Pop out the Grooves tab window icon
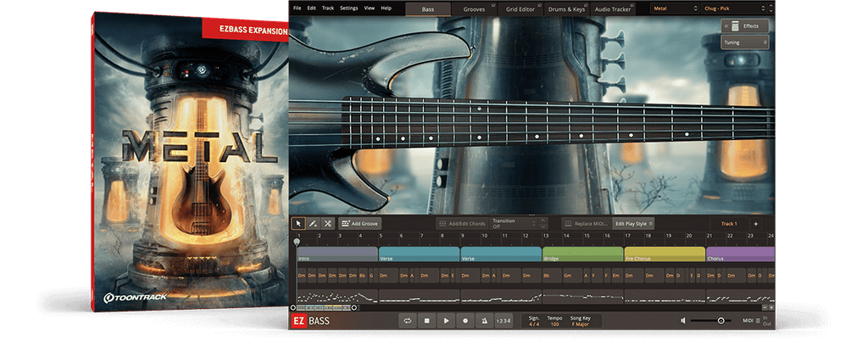The height and width of the screenshot is (353, 868). (492, 4)
